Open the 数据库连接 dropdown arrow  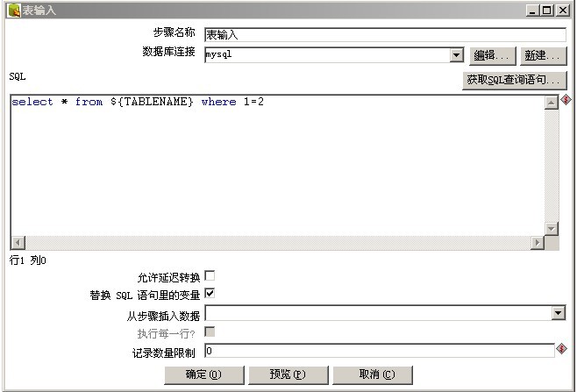(456, 55)
